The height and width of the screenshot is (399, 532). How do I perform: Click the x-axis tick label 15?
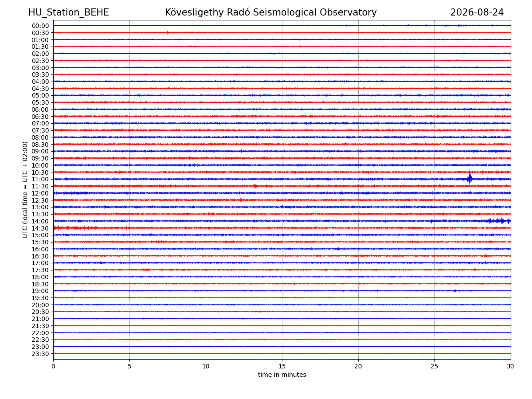point(282,366)
